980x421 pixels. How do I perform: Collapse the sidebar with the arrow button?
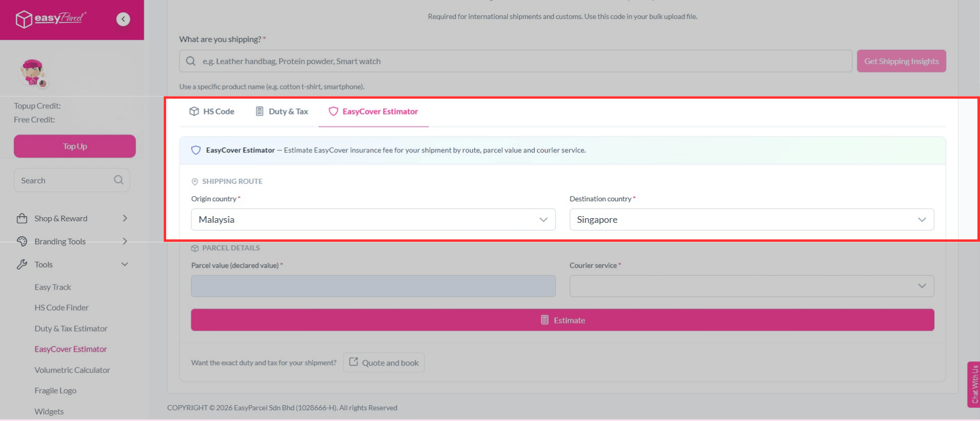pyautogui.click(x=123, y=19)
